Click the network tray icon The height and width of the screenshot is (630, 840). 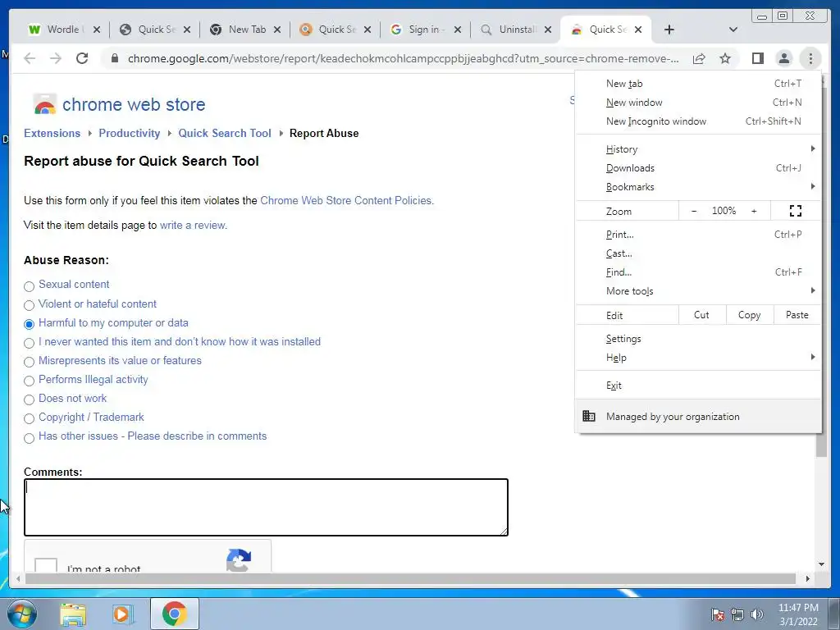point(737,614)
